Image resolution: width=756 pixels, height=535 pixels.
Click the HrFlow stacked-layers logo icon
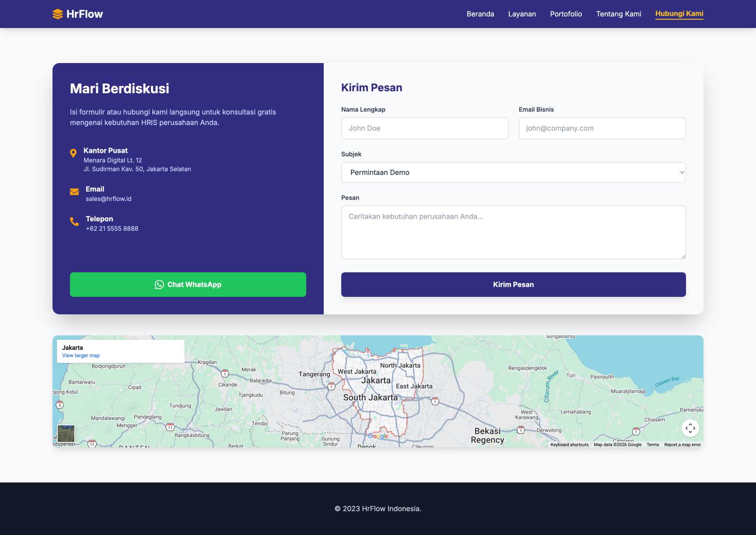click(58, 14)
